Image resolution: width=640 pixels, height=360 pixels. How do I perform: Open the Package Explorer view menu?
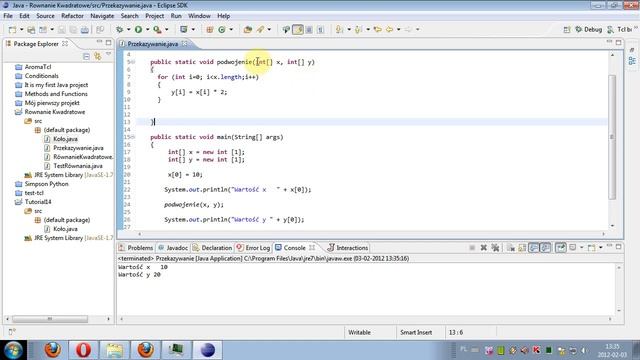[x=109, y=55]
